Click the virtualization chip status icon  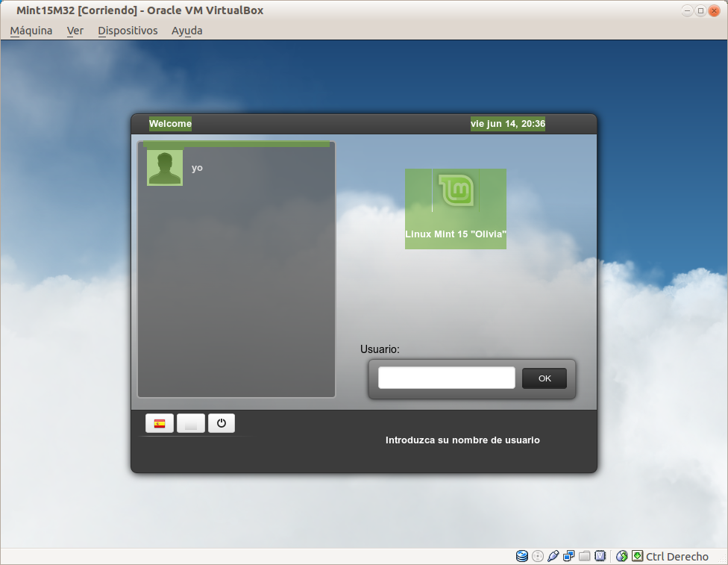(x=600, y=556)
